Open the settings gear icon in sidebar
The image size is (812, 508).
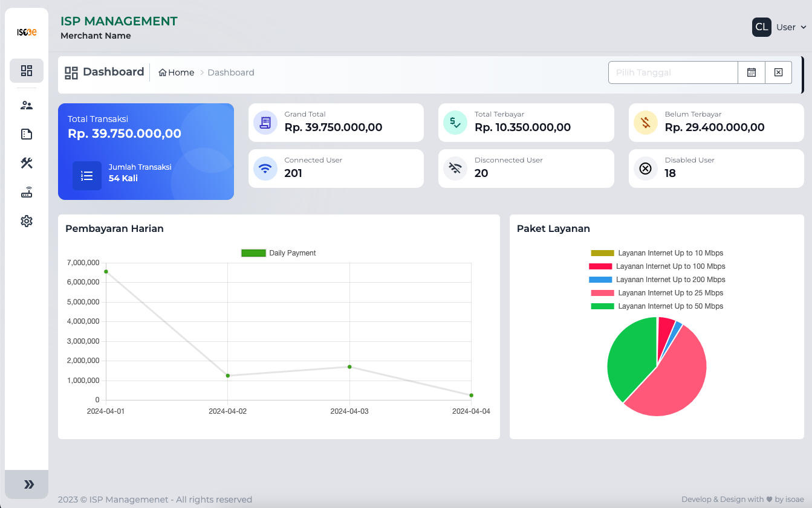pos(27,221)
